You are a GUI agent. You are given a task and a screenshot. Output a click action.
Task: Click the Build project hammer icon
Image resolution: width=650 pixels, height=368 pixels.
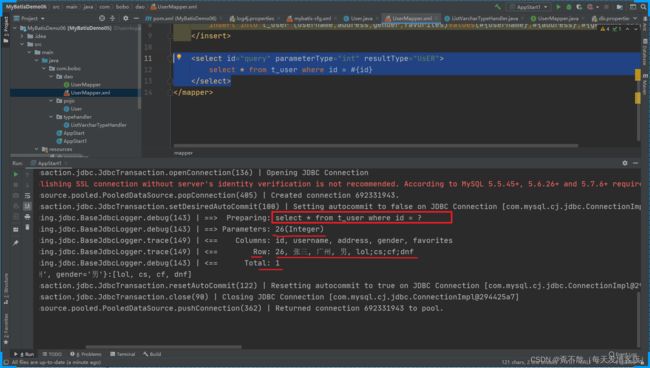(x=497, y=7)
